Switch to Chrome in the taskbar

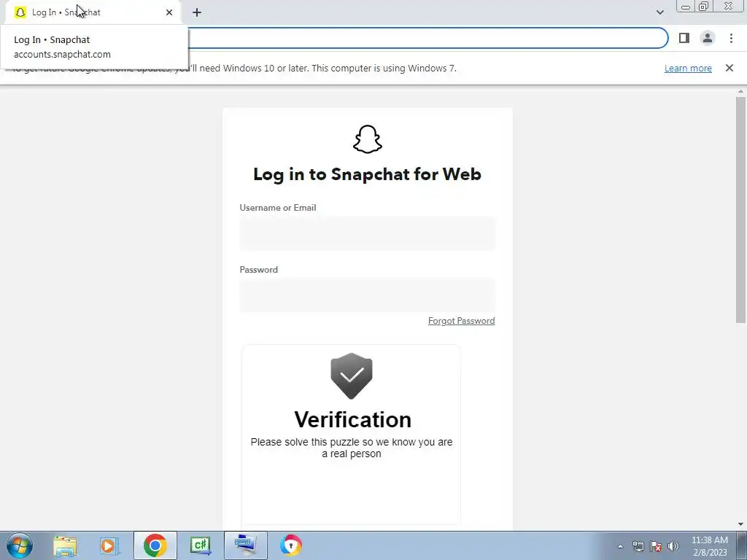click(x=155, y=545)
